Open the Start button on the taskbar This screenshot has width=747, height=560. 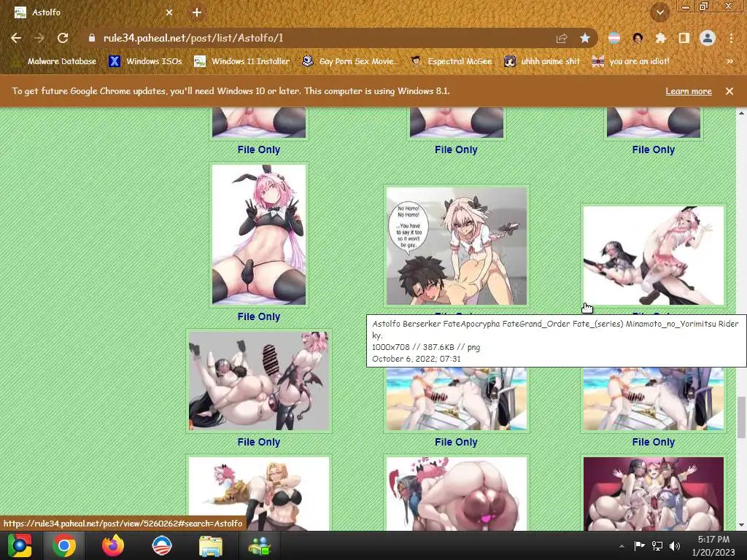(20, 545)
